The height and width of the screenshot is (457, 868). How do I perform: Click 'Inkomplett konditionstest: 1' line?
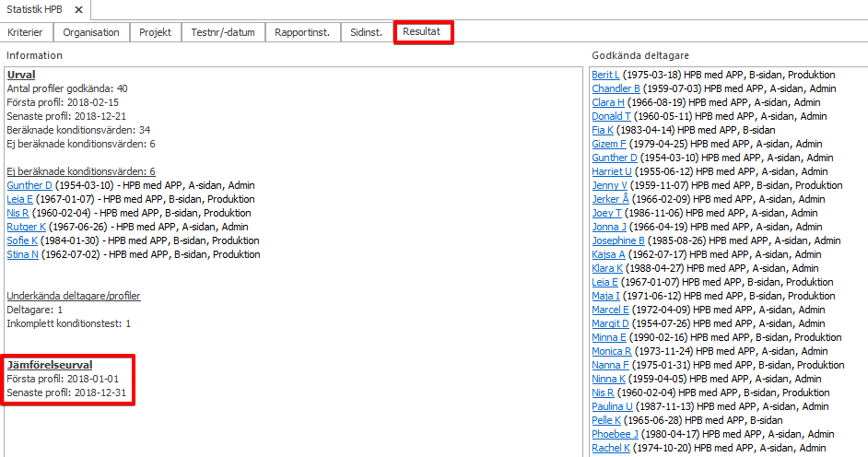(68, 323)
